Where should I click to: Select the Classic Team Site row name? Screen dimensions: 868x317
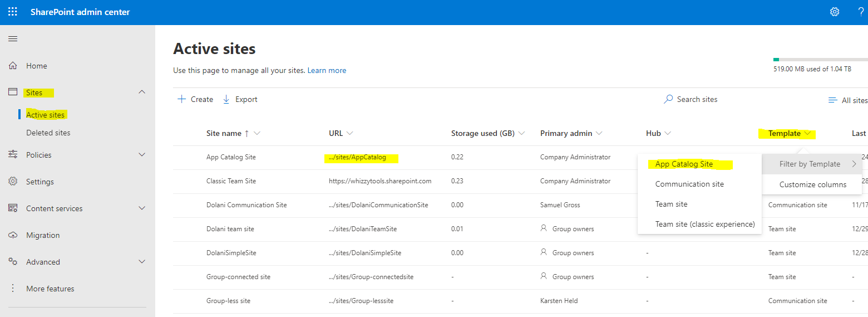click(231, 181)
